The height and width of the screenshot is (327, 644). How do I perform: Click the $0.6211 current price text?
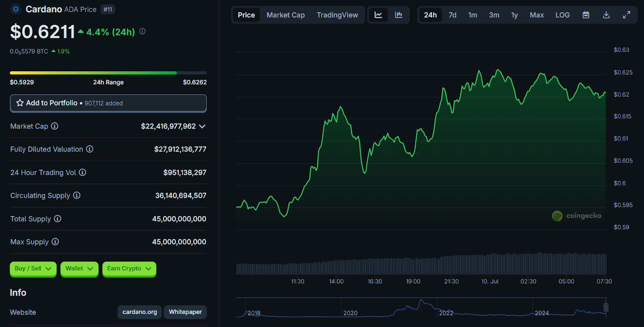pos(43,32)
